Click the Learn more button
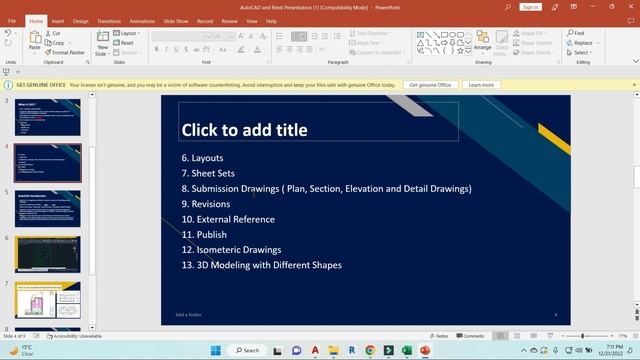The width and height of the screenshot is (640, 360). point(481,85)
